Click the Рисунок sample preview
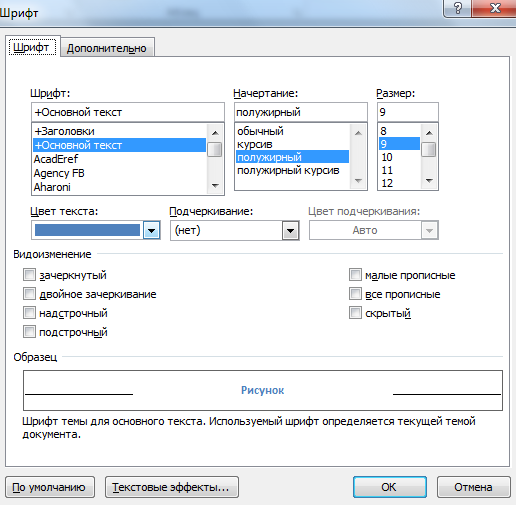The height and width of the screenshot is (505, 516). (x=263, y=390)
